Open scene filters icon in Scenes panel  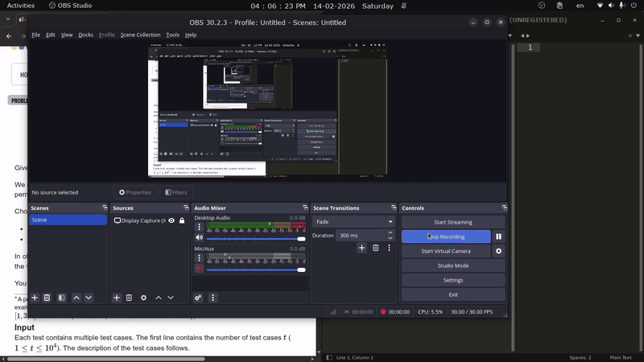point(61,298)
